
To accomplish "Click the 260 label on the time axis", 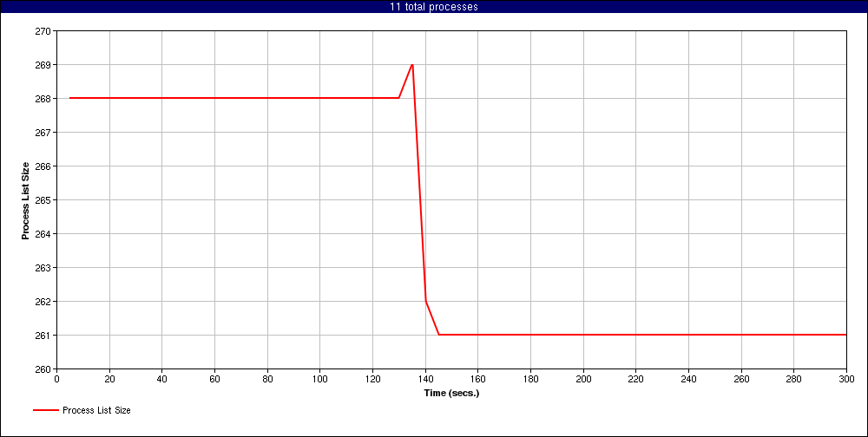I will 741,379.
